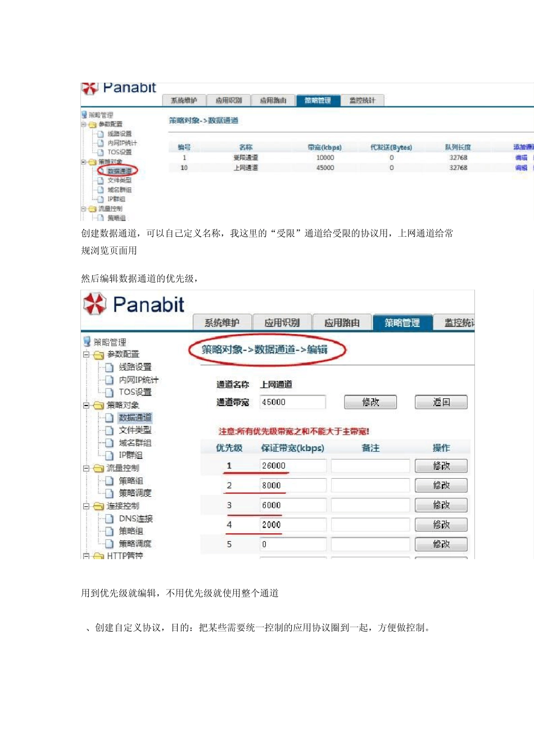Collapse the 连接控制 node in edit-page tree
Image resolution: width=534 pixels, height=756 pixels.
coord(87,507)
